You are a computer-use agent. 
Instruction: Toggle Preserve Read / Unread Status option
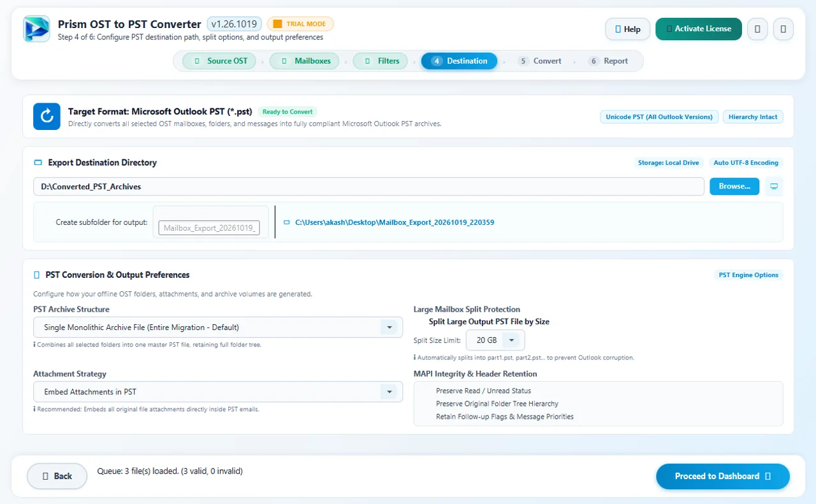pos(483,391)
